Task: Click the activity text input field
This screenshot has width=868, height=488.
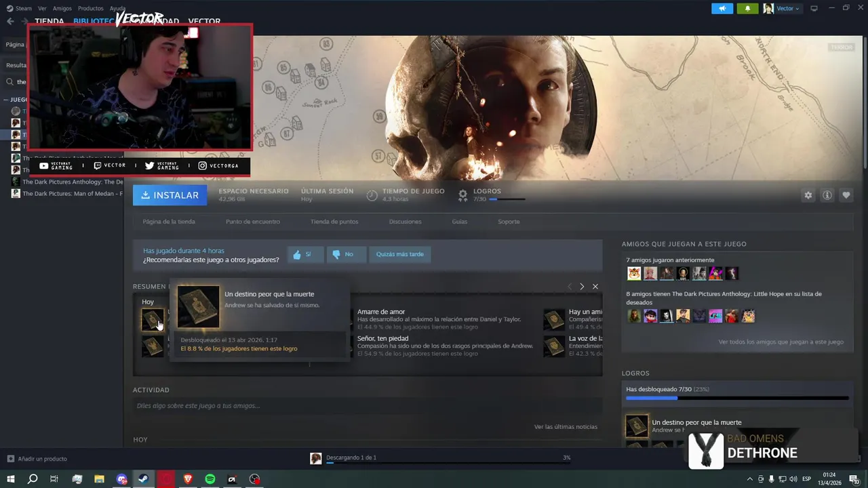Action: click(367, 405)
